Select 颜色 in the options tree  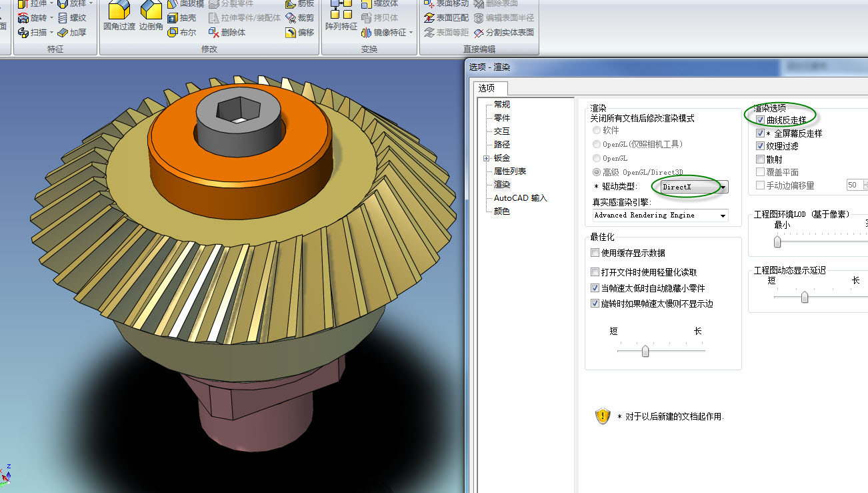(501, 211)
